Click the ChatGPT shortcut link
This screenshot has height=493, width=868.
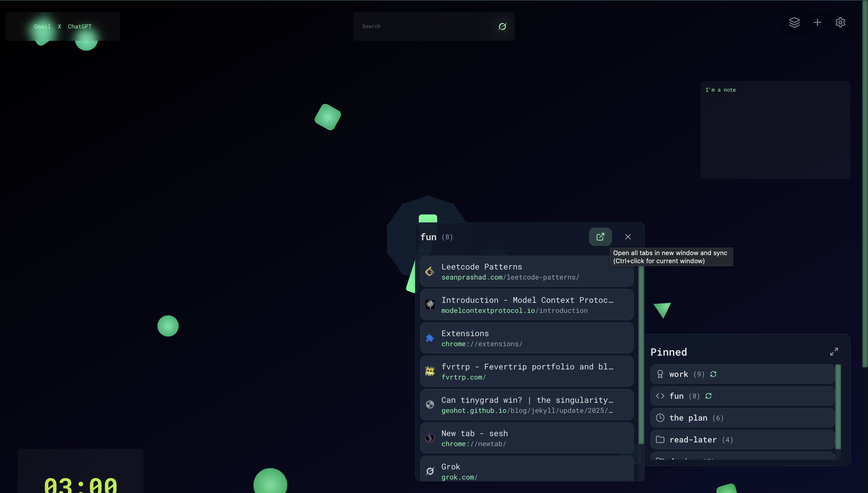point(80,26)
